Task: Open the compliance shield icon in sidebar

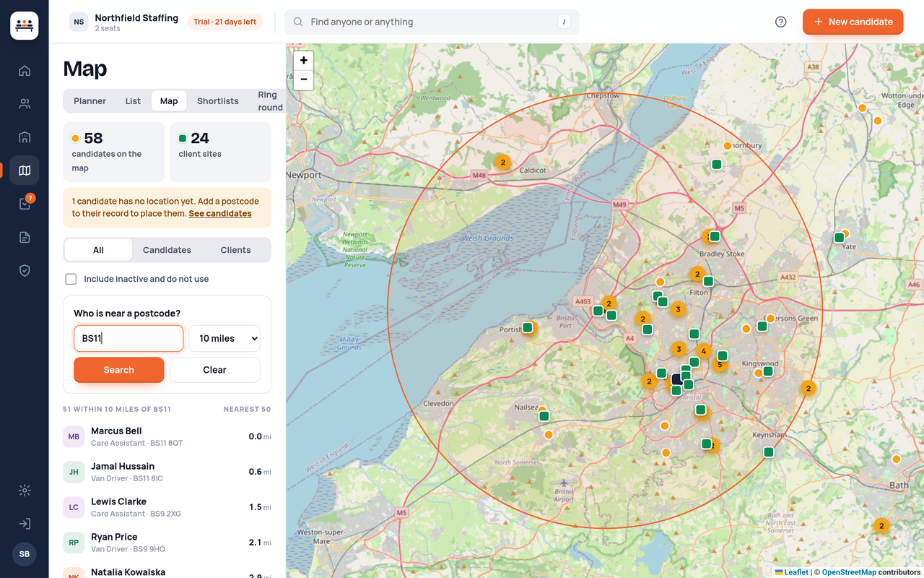Action: [25, 270]
